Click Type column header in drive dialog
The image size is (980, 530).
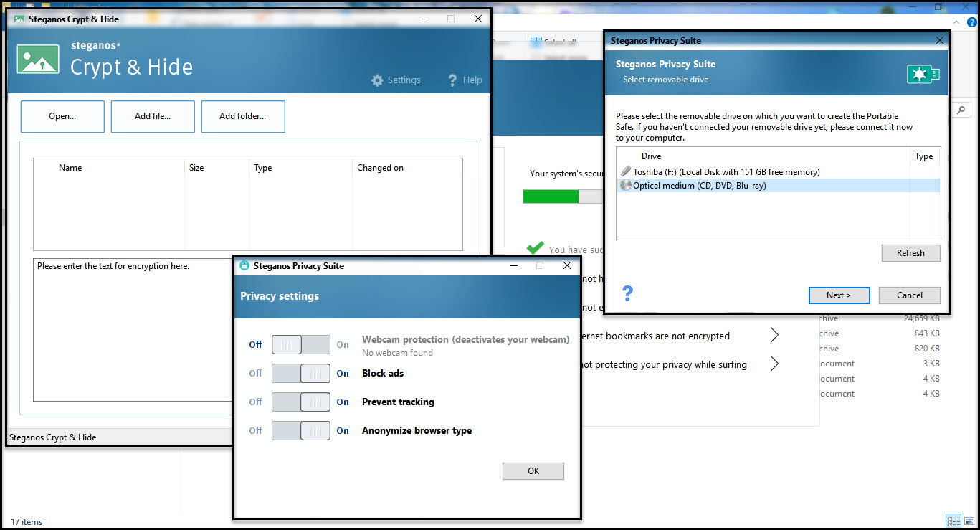coord(924,156)
